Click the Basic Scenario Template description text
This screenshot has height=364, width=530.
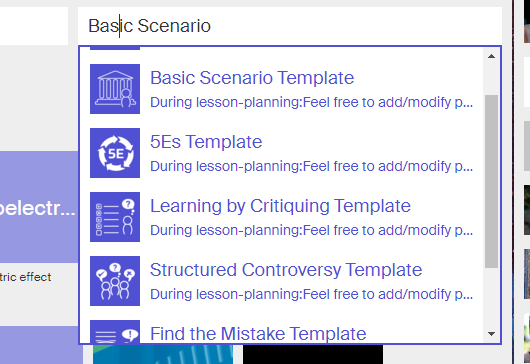311,102
